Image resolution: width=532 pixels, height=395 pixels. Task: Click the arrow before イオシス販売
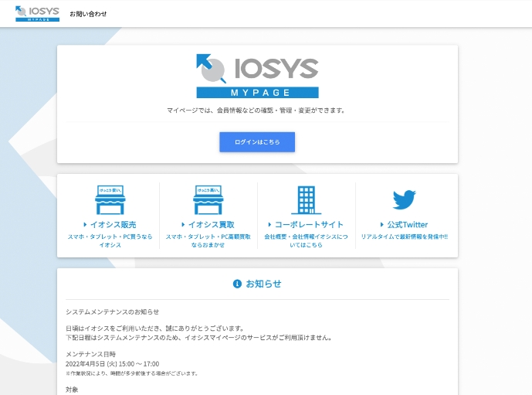85,224
